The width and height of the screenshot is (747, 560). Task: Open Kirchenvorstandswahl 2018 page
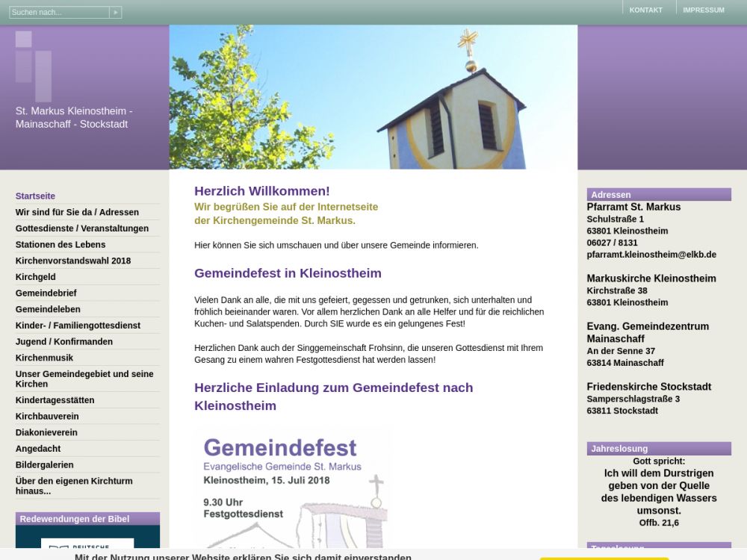[73, 261]
